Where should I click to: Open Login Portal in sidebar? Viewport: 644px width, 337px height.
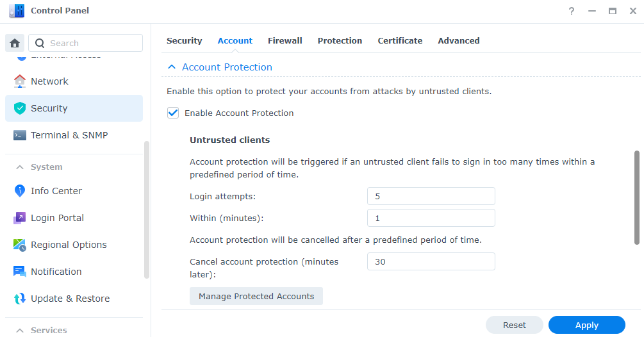coord(74,218)
